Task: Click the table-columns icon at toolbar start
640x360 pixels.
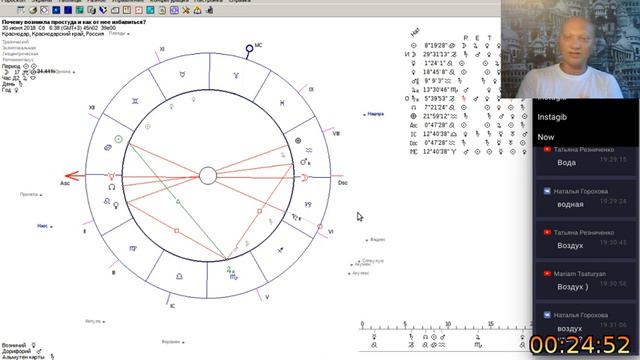Action: click(21, 10)
